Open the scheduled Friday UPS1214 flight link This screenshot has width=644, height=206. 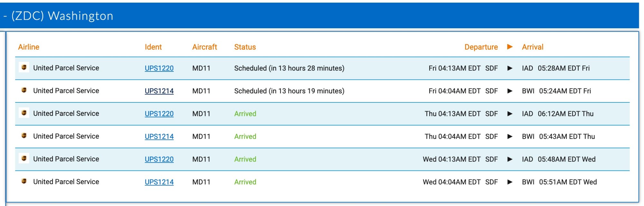point(159,91)
